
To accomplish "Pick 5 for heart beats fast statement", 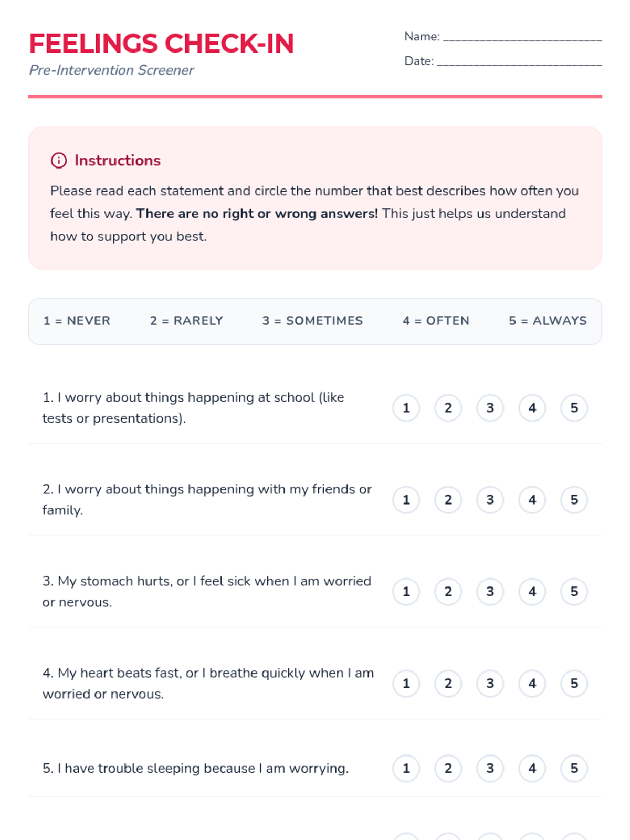I will 574,684.
